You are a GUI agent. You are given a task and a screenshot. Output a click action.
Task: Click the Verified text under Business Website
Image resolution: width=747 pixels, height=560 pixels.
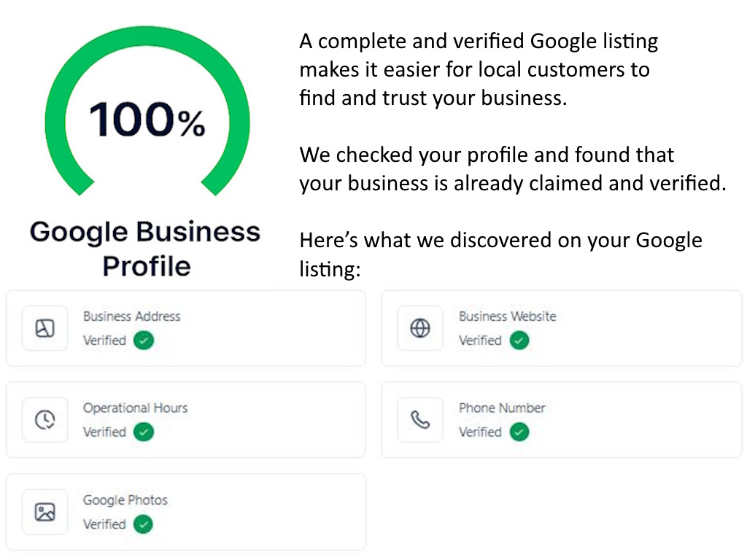pyautogui.click(x=480, y=341)
